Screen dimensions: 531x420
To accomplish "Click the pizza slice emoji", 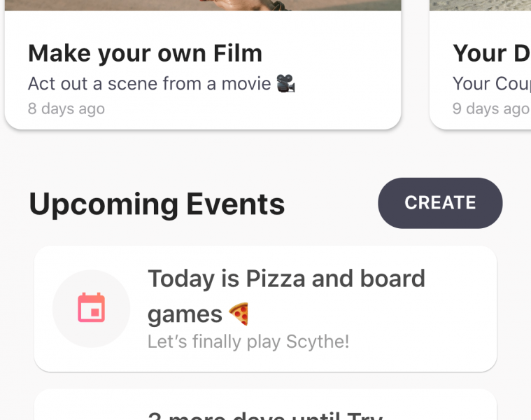I will (x=239, y=314).
